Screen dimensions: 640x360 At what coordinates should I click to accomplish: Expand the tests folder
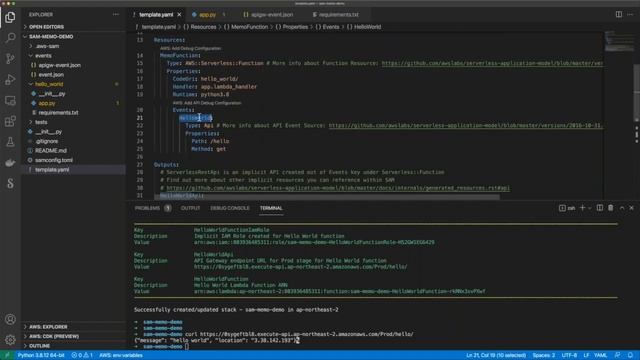point(41,122)
